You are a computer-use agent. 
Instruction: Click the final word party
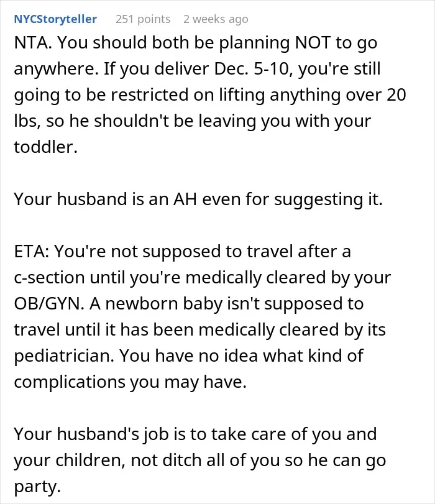(37, 487)
